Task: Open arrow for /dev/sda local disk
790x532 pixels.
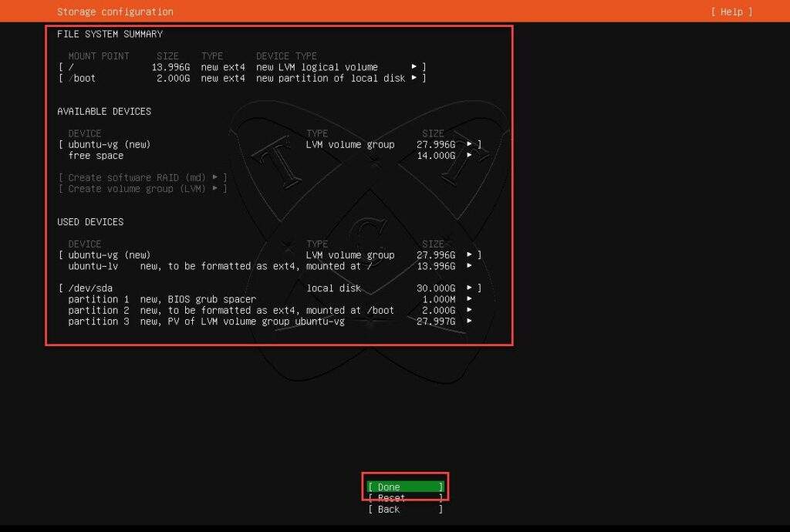Action: point(470,288)
